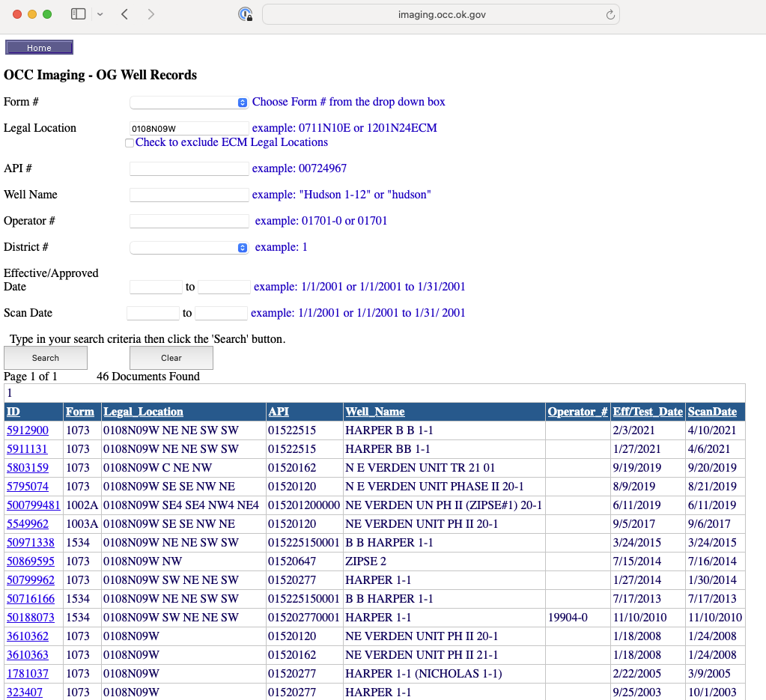The width and height of the screenshot is (766, 700).
Task: Go forward with the browser forward arrow
Action: pos(151,14)
